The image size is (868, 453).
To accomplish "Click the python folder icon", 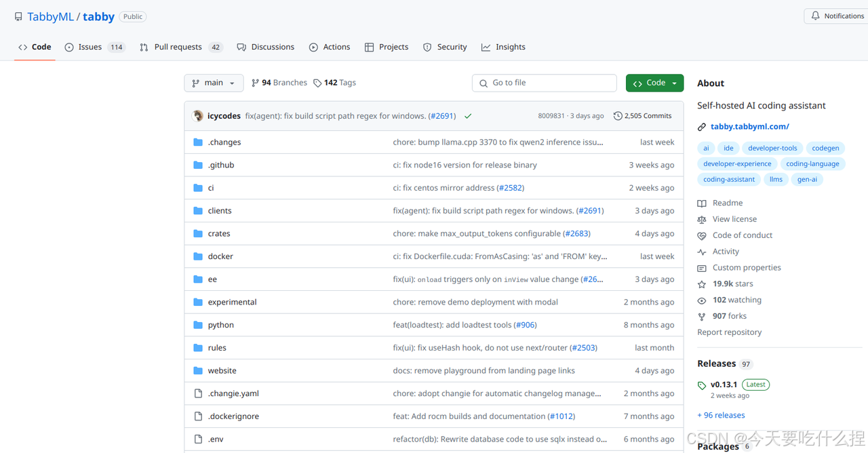I will (198, 325).
